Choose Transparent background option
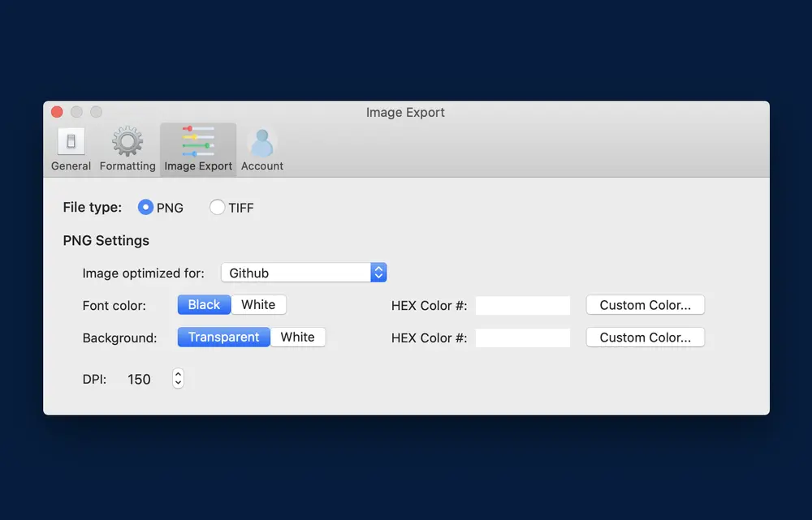812x520 pixels. tap(223, 337)
